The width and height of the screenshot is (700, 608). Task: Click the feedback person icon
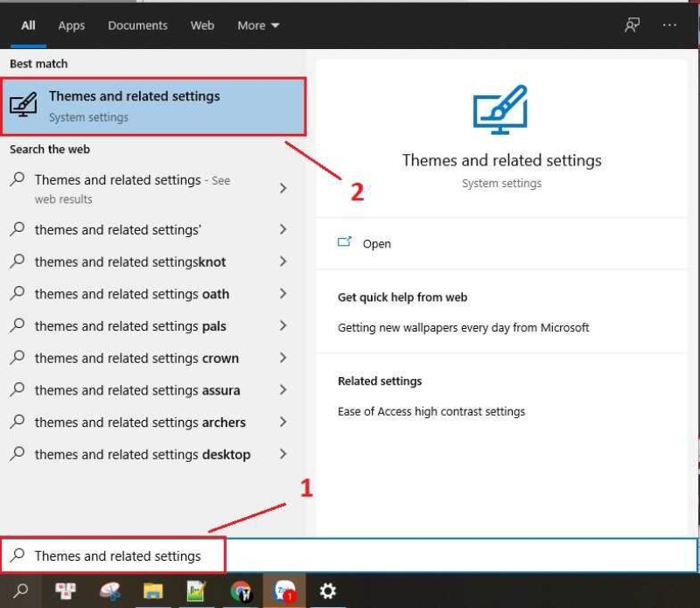[632, 25]
